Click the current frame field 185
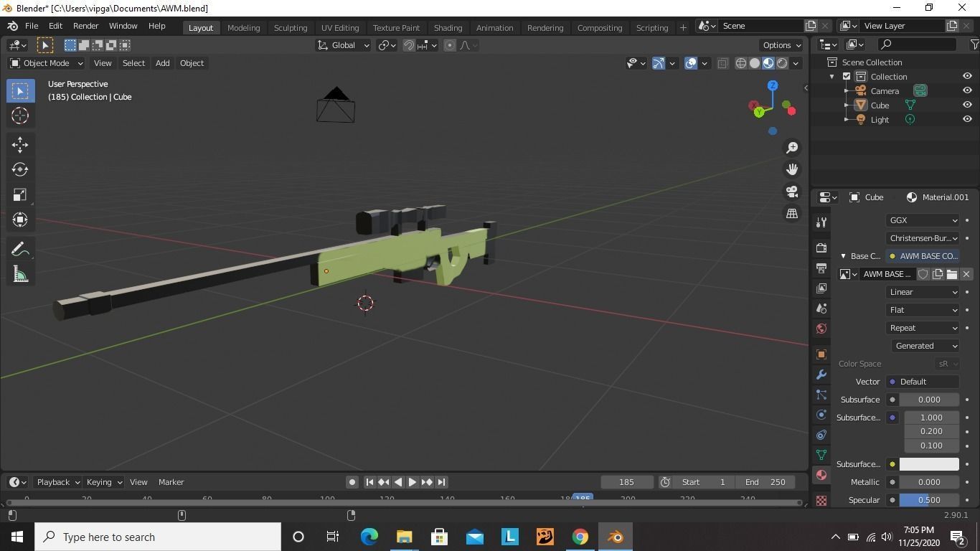980x551 pixels. point(626,482)
